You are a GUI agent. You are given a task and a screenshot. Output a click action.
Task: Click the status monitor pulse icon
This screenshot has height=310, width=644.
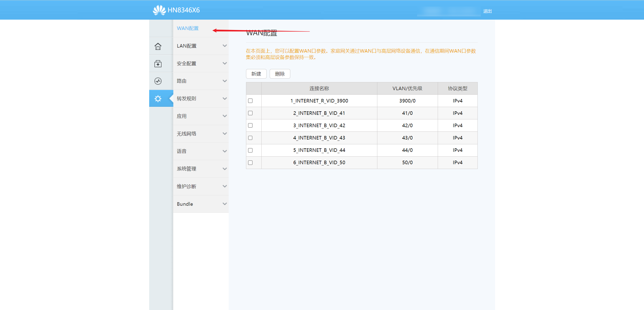tap(158, 81)
